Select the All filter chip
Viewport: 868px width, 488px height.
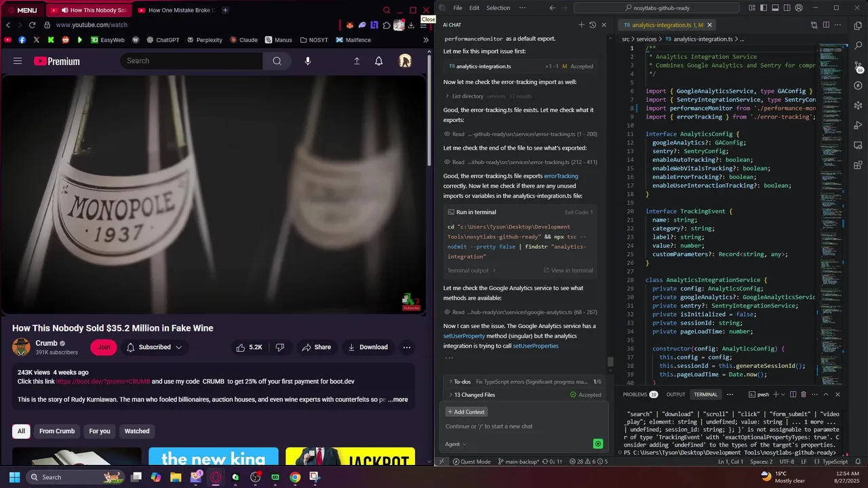click(21, 431)
